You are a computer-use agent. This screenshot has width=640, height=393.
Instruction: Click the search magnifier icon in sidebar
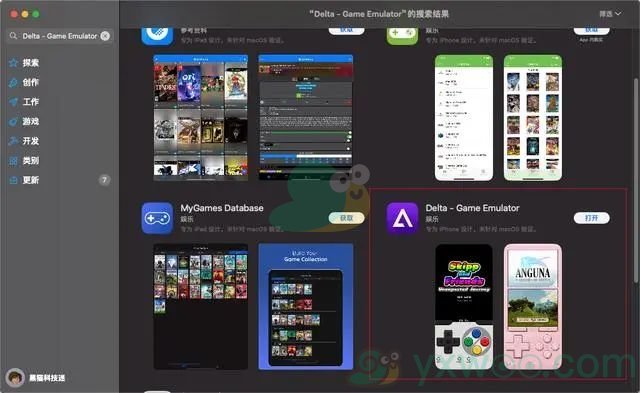coord(13,36)
